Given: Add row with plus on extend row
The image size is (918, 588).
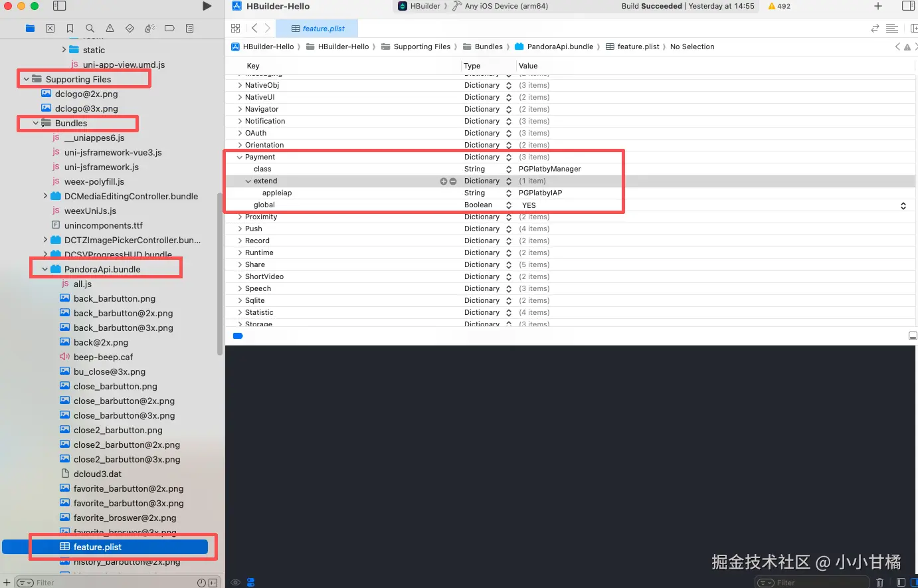Looking at the screenshot, I should 444,181.
